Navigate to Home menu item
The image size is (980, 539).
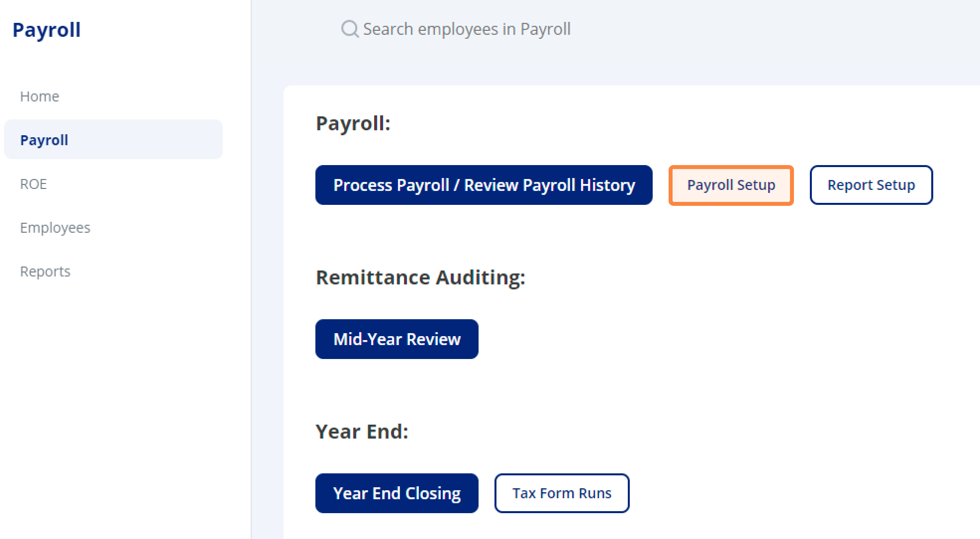point(40,96)
